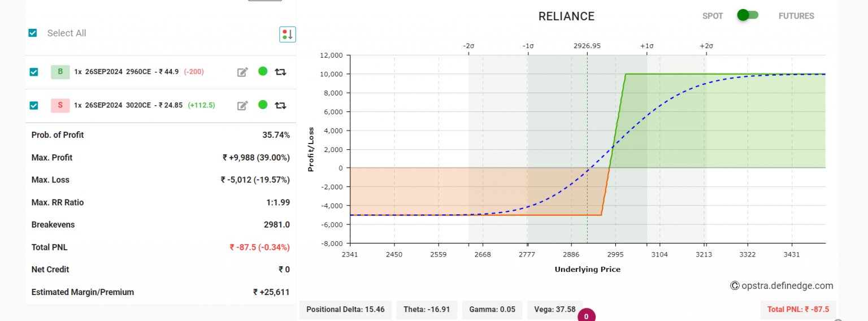Click the Positional Delta chip
The image size is (868, 321).
(x=345, y=310)
